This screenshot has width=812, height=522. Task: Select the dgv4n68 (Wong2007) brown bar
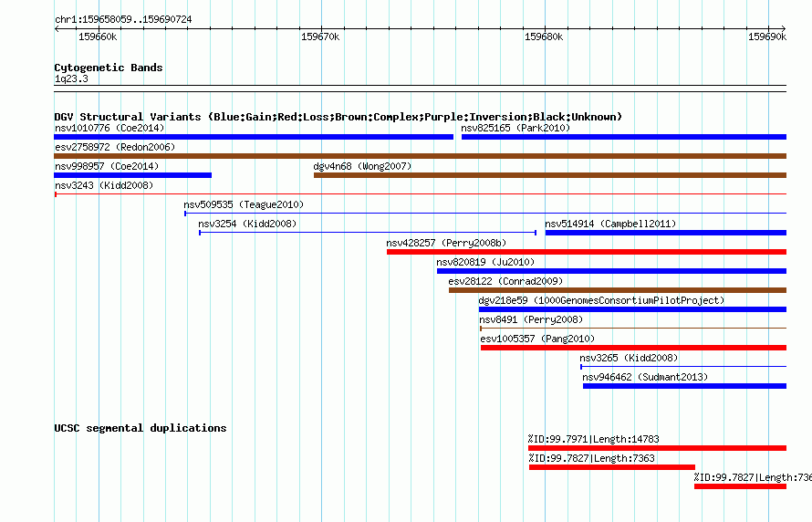point(550,175)
